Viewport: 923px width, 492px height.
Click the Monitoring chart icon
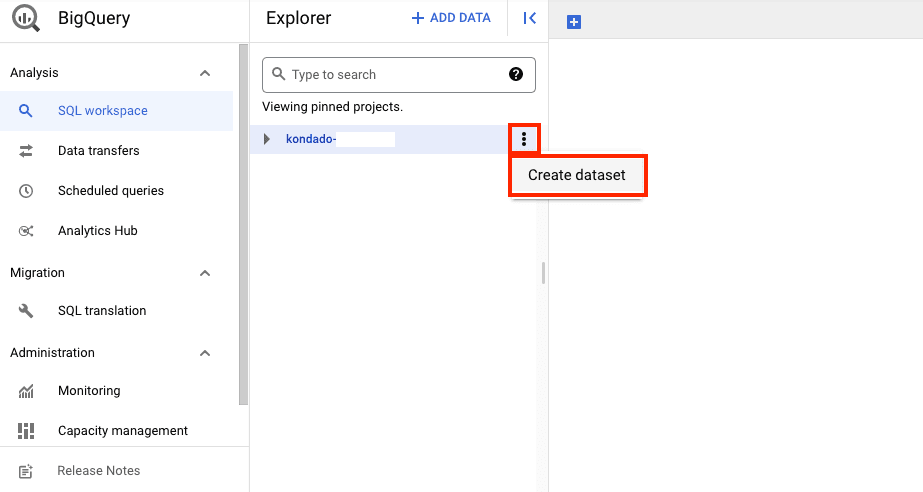[x=26, y=391]
